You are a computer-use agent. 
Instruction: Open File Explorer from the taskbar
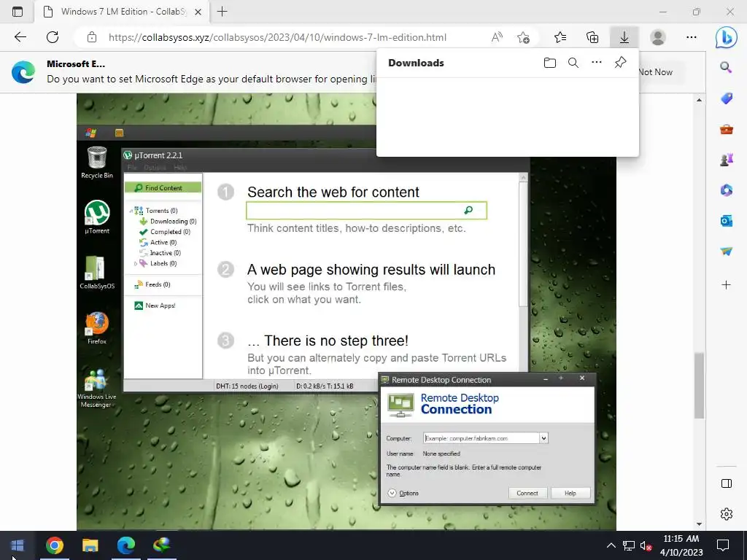(x=90, y=545)
